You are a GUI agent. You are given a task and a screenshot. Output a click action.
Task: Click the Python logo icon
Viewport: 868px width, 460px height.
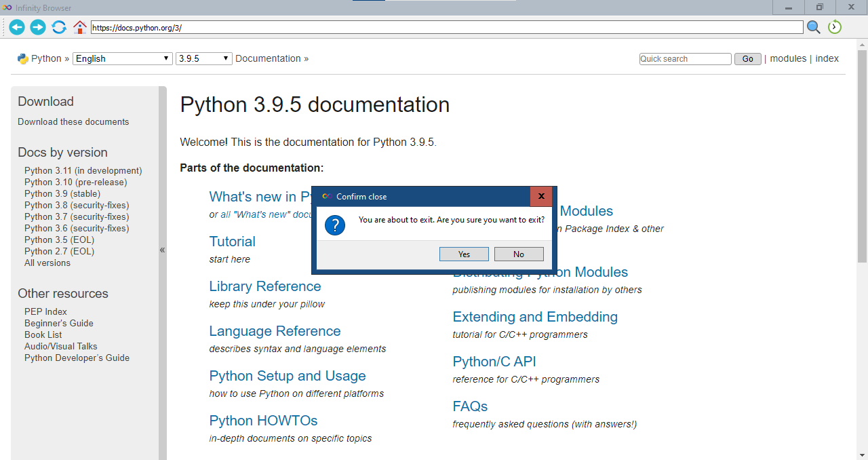[x=23, y=58]
